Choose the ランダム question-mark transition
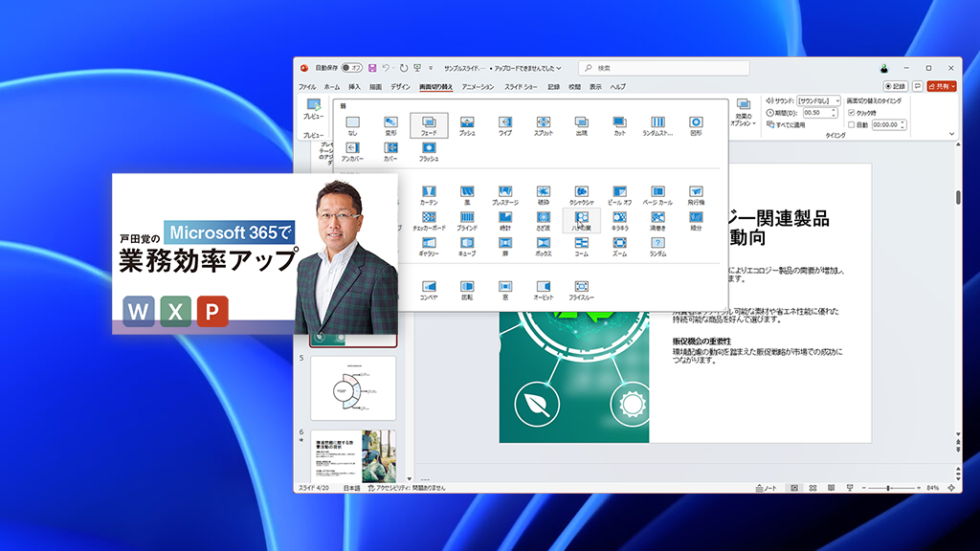 coord(657,246)
